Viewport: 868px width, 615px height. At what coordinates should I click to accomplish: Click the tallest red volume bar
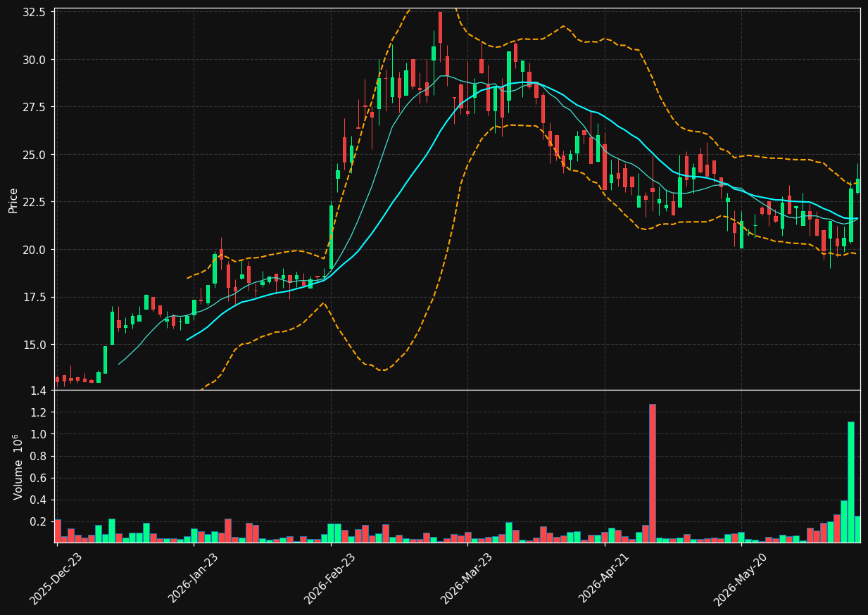[x=653, y=473]
